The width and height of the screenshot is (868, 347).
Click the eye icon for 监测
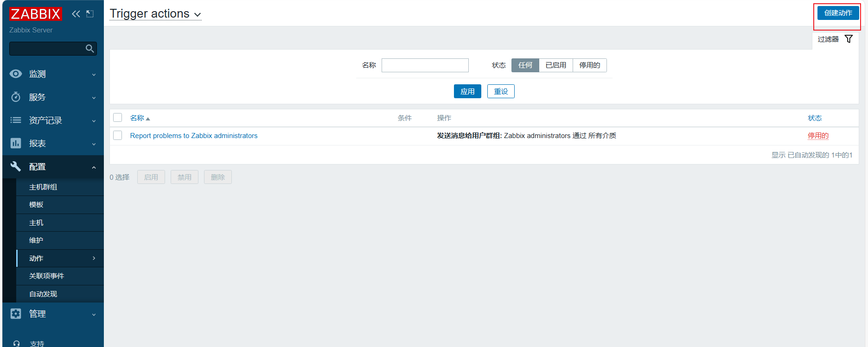click(x=16, y=74)
